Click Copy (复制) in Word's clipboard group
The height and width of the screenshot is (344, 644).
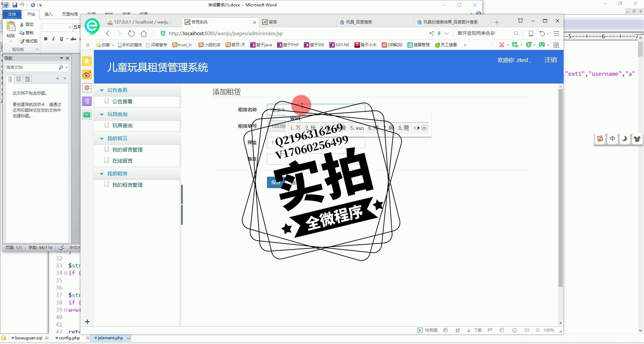coord(27,33)
